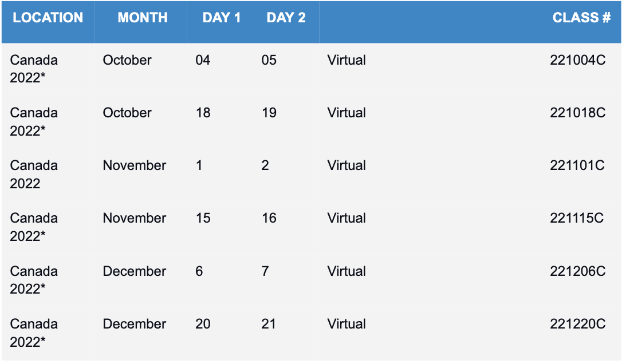Click the CLASS # column header
The width and height of the screenshot is (622, 364).
coord(581,17)
